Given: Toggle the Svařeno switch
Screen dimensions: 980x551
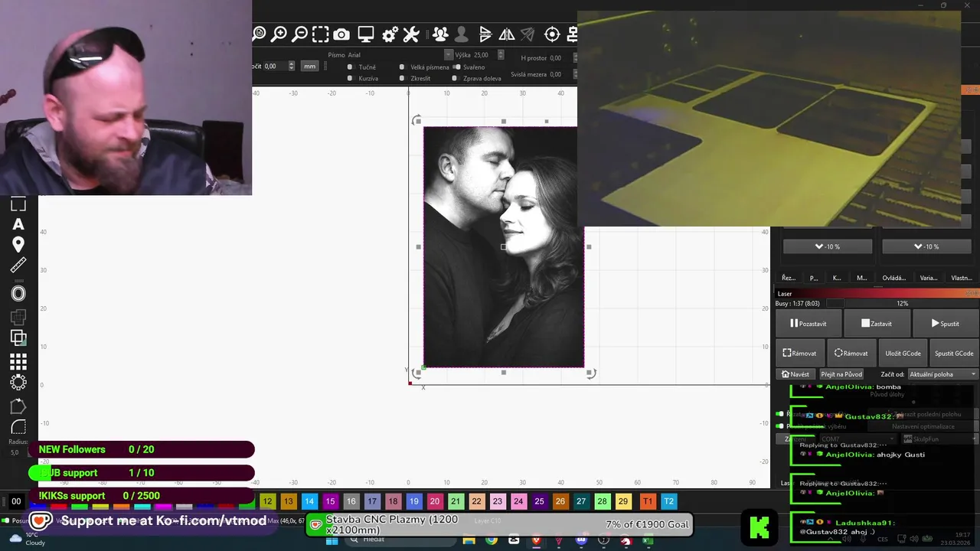Looking at the screenshot, I should click(457, 67).
